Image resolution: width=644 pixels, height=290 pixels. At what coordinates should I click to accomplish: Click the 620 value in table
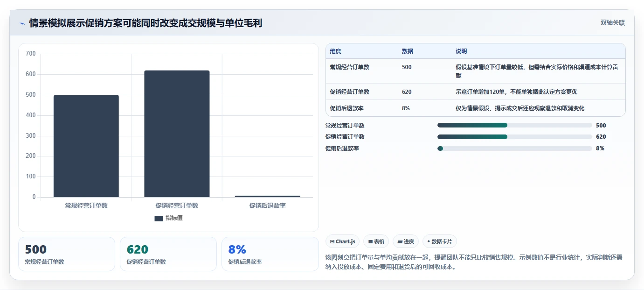point(407,92)
